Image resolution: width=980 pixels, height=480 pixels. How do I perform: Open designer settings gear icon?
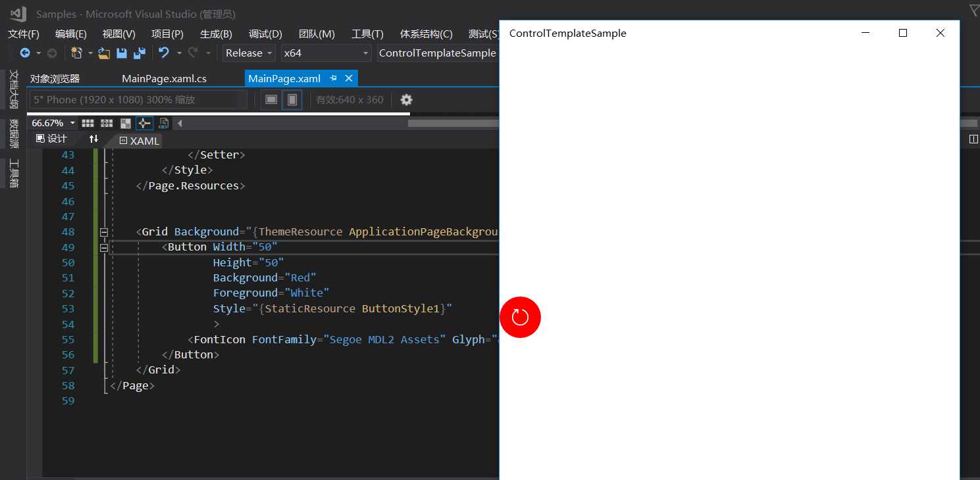(x=407, y=100)
